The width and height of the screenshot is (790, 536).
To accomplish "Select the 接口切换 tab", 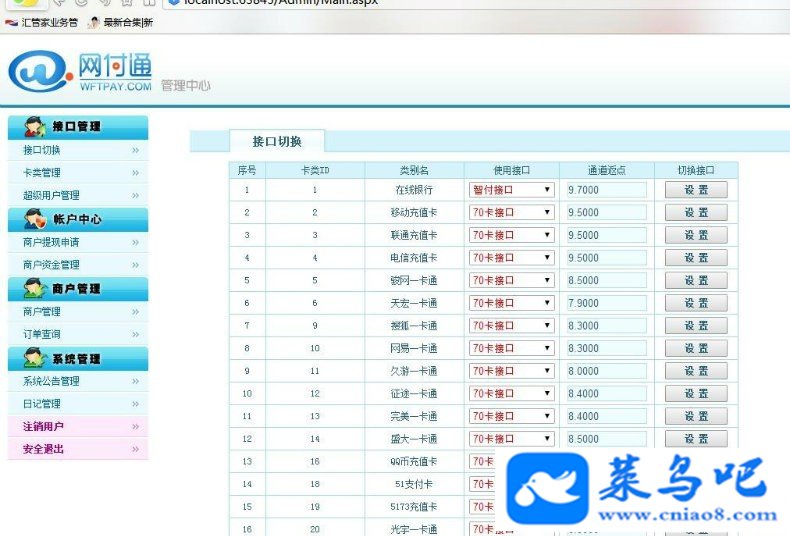I will coord(277,142).
